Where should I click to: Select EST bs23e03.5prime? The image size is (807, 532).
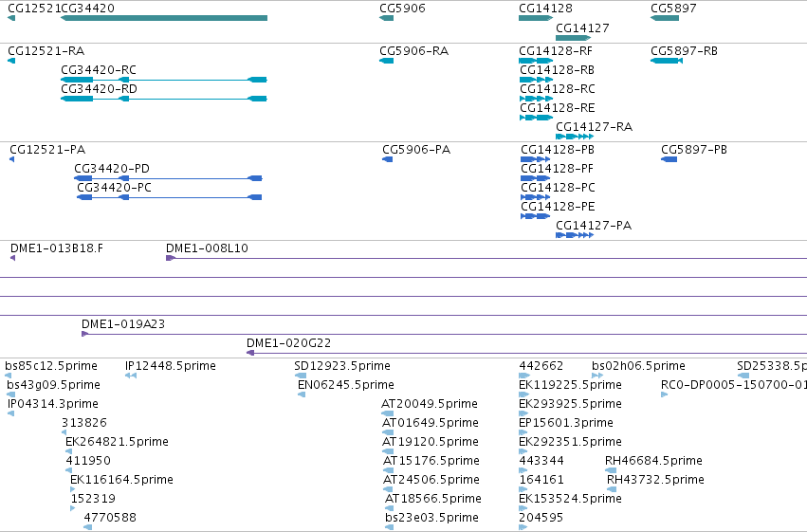coord(390,527)
